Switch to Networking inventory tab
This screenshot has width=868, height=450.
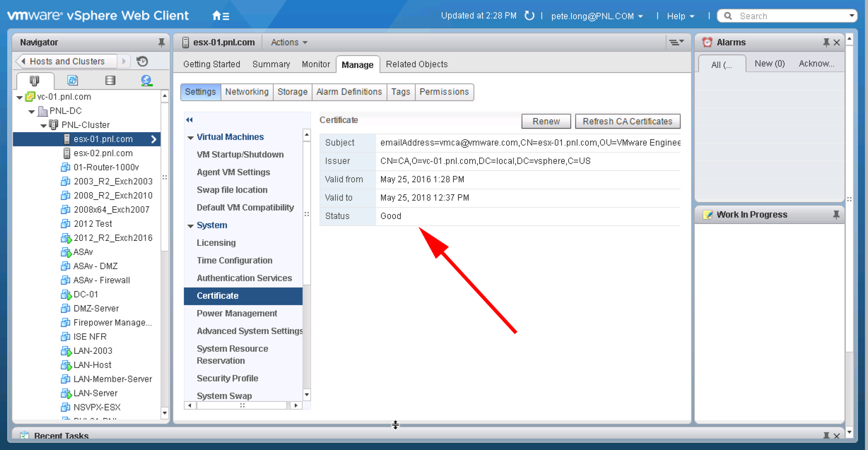(146, 81)
